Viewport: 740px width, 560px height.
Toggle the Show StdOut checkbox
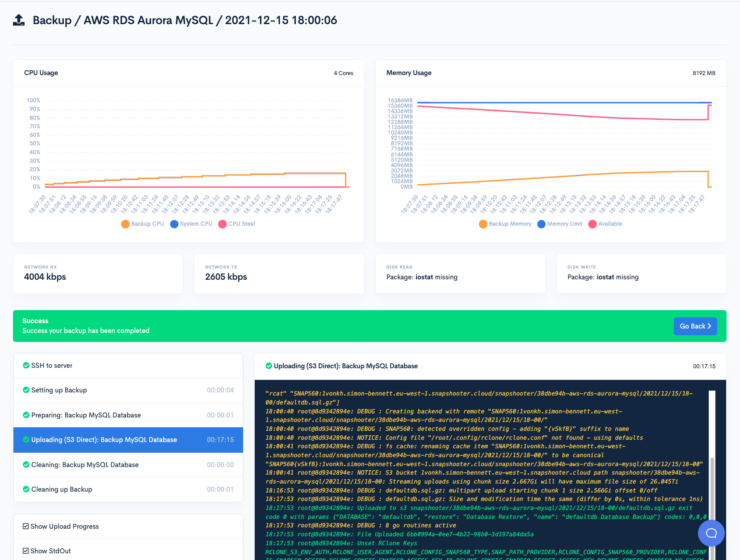click(25, 551)
